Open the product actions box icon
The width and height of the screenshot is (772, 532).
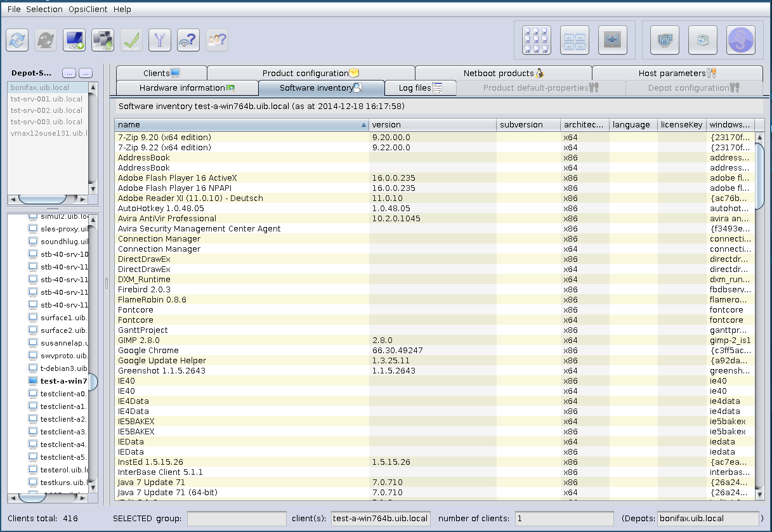point(703,40)
